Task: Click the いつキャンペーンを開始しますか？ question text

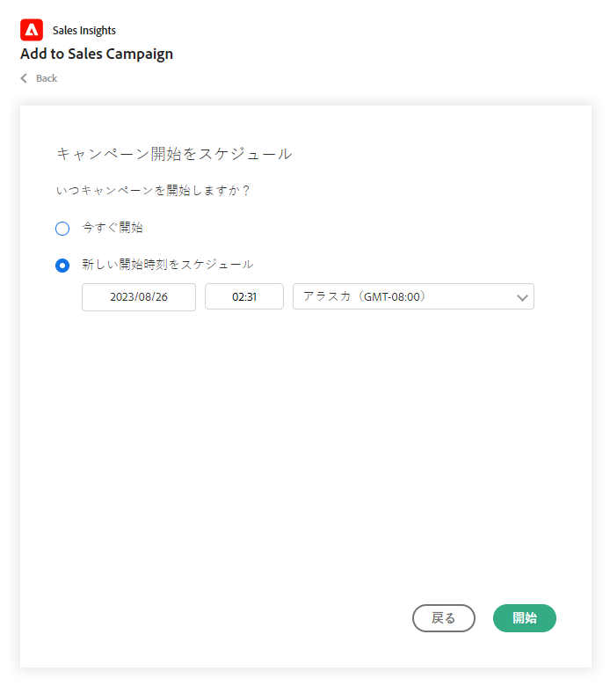Action: tap(153, 190)
